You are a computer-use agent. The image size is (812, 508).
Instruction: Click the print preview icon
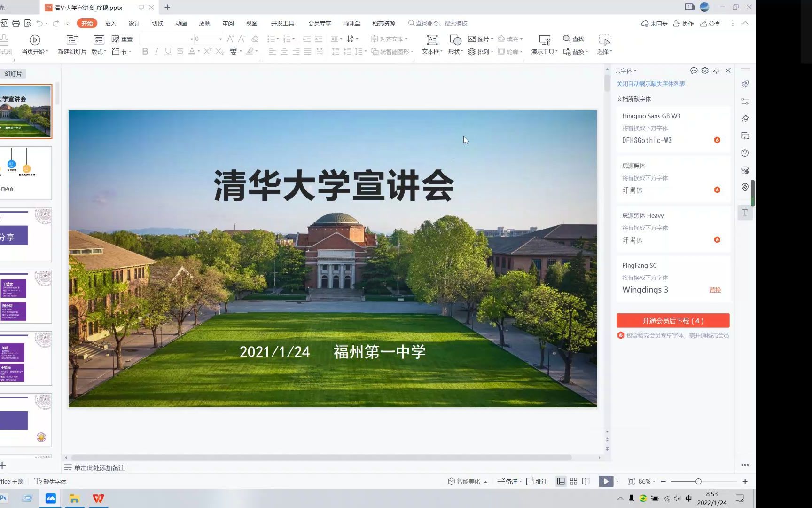[x=28, y=24]
